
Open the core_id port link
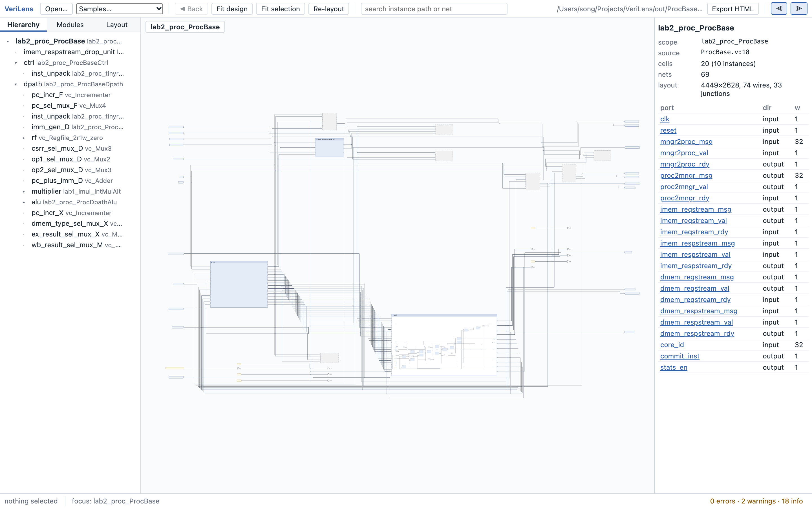[x=672, y=345]
